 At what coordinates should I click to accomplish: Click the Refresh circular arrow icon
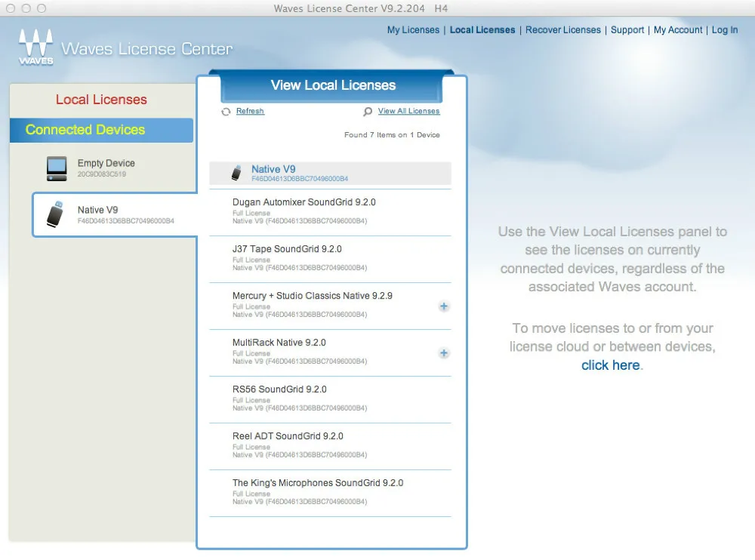pyautogui.click(x=226, y=112)
